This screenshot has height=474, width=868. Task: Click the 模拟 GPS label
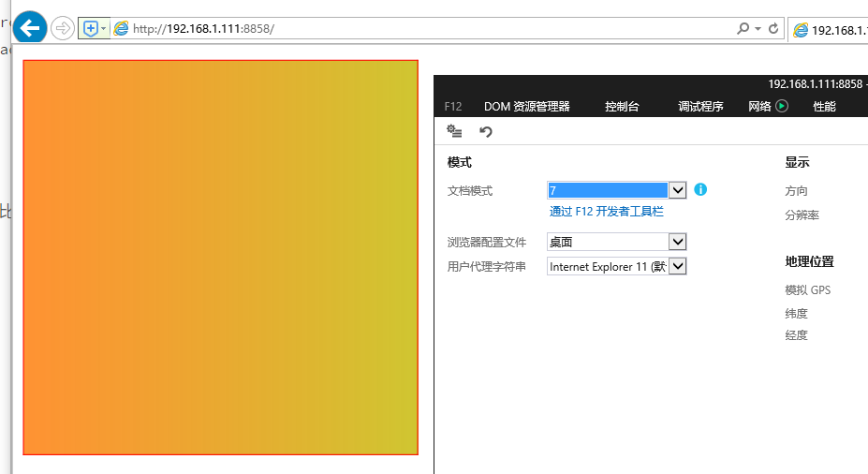808,290
